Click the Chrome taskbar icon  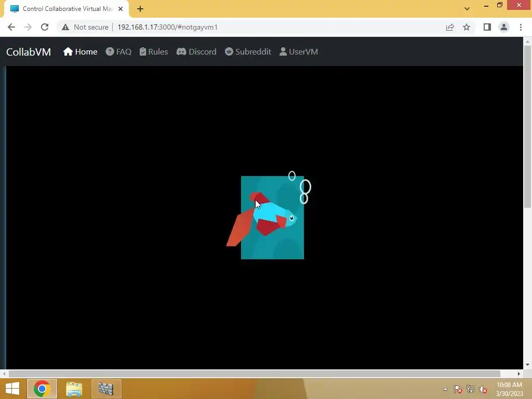pyautogui.click(x=42, y=389)
